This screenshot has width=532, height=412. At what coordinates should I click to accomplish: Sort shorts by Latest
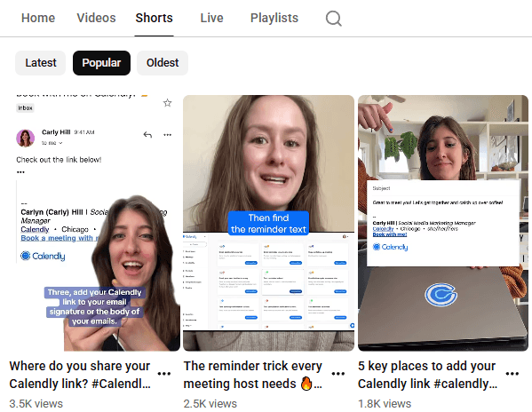(40, 63)
